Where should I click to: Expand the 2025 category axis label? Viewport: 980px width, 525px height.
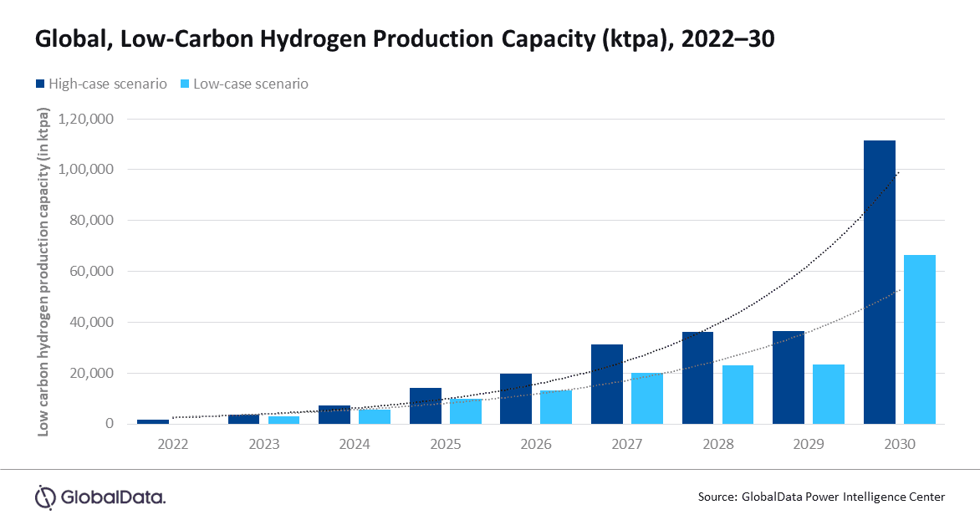[x=446, y=444]
